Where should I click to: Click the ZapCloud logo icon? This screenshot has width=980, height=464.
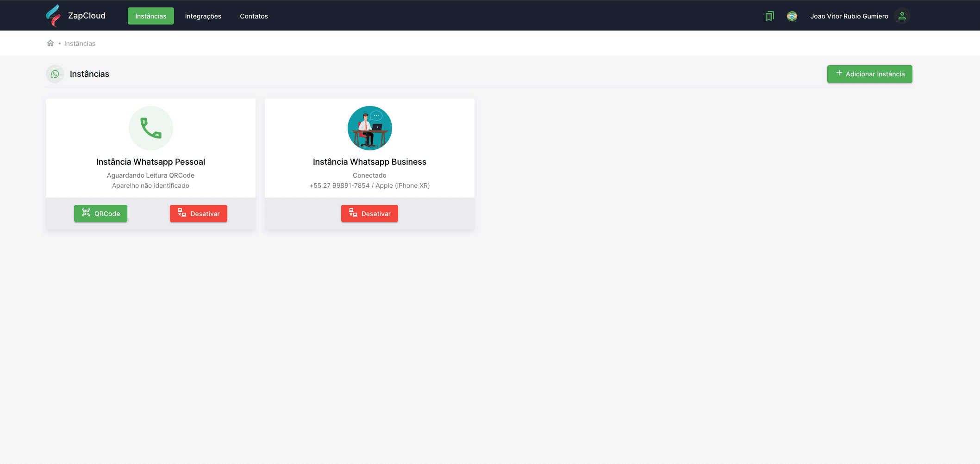coord(53,16)
